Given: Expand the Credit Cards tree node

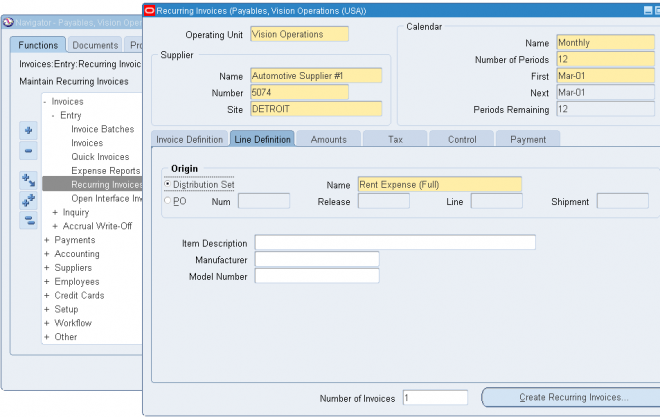Looking at the screenshot, I should 47,296.
